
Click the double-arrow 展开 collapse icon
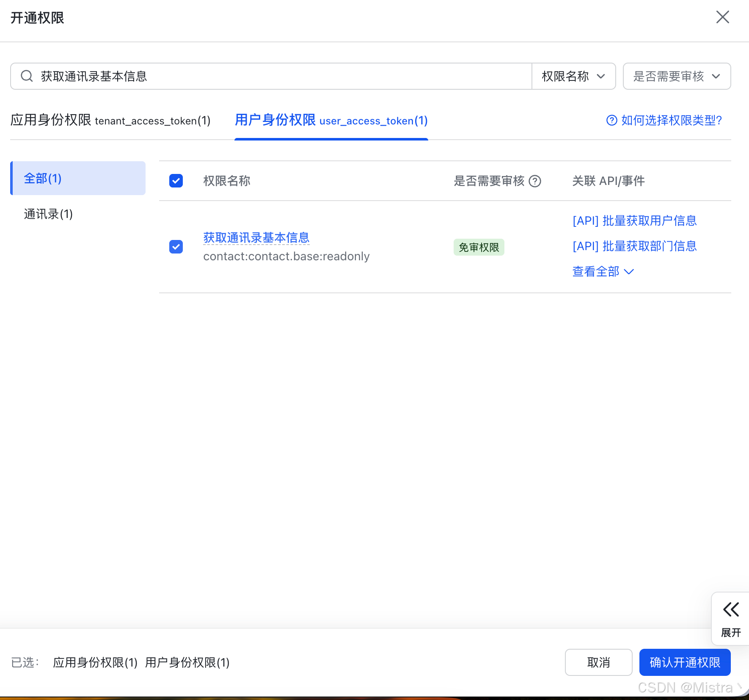click(731, 609)
